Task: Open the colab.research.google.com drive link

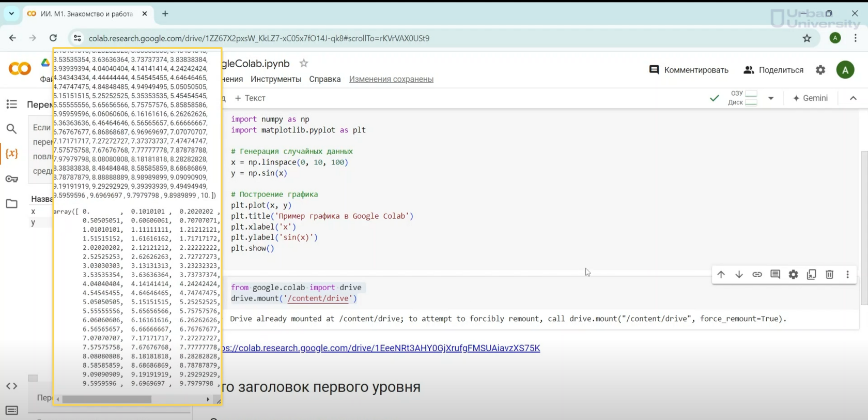Action: (380, 348)
